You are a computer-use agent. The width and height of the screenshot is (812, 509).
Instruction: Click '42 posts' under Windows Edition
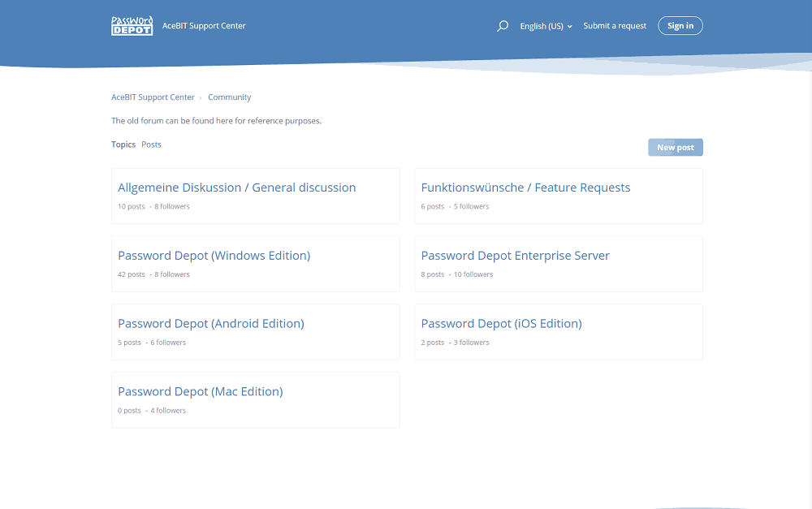[x=132, y=274]
